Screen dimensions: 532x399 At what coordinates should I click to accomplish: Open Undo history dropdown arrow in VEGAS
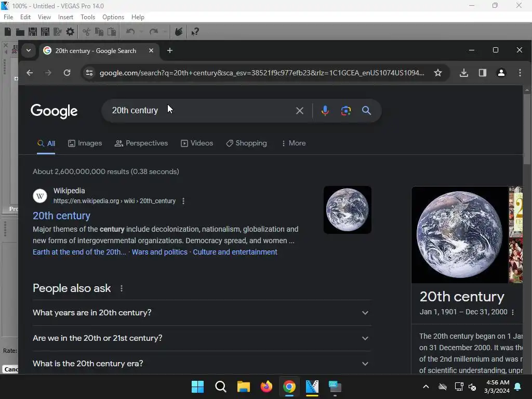[141, 32]
